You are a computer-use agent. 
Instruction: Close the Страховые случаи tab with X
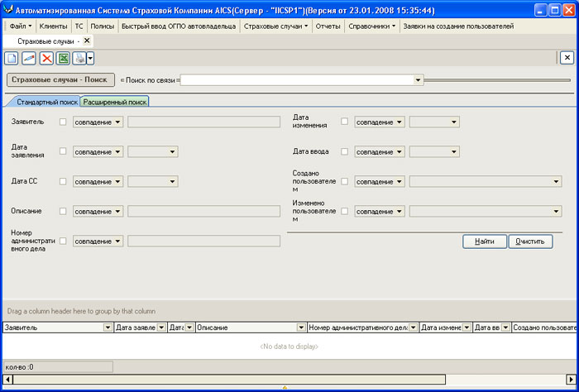point(88,41)
